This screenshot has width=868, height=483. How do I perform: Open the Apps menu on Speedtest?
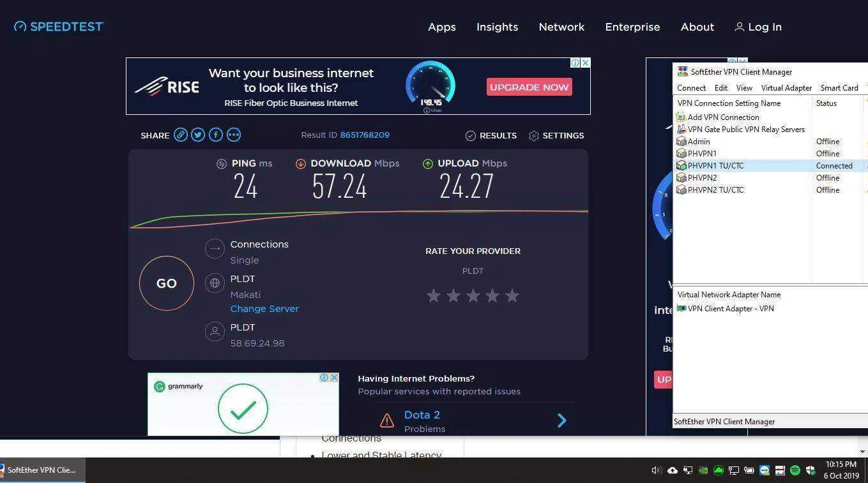(442, 27)
